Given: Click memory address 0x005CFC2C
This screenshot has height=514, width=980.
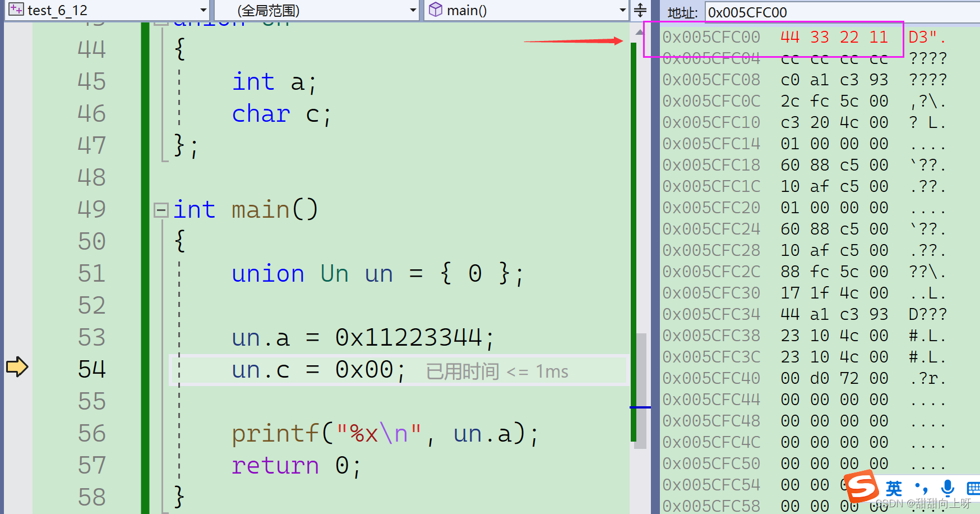Looking at the screenshot, I should [x=711, y=272].
